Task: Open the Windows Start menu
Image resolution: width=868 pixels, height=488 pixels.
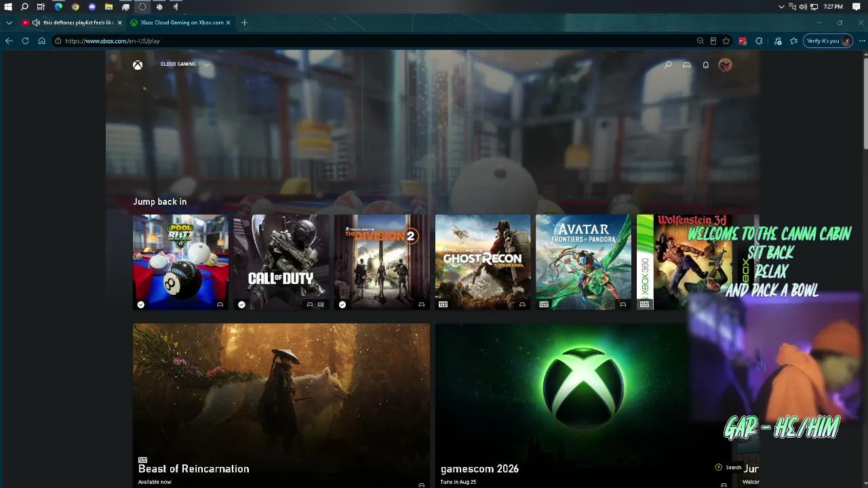Action: 8,7
